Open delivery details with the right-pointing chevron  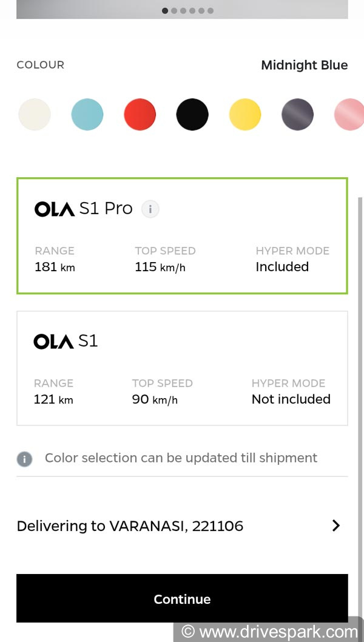point(337,525)
